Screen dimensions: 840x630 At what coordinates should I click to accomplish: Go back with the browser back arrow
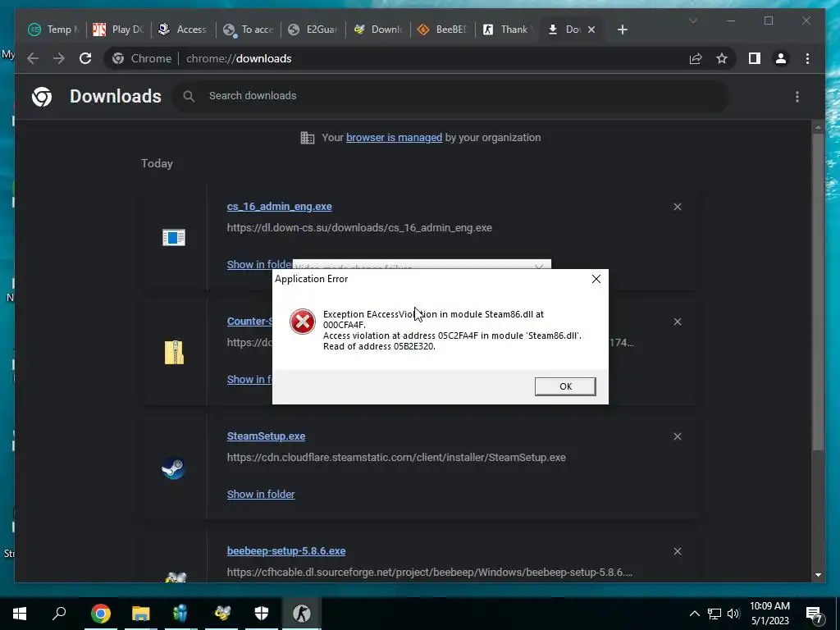(33, 58)
